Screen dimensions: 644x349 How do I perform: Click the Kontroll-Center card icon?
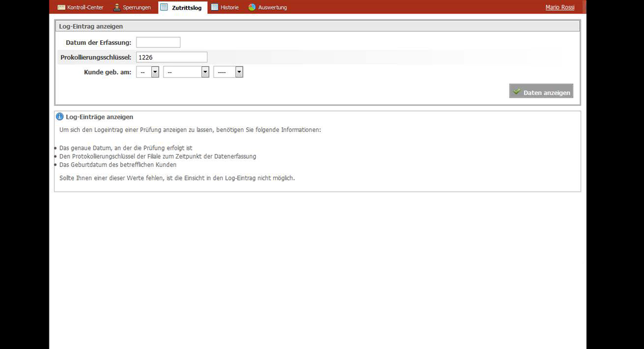(61, 7)
